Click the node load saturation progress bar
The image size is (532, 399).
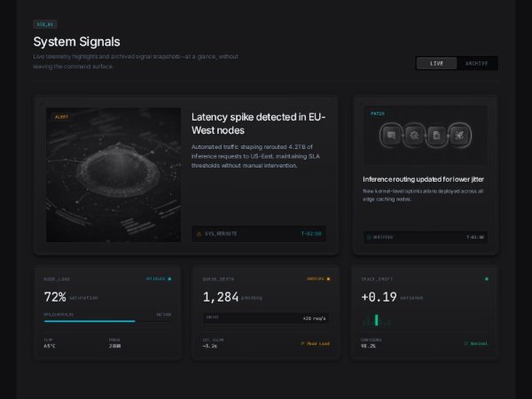pyautogui.click(x=106, y=321)
